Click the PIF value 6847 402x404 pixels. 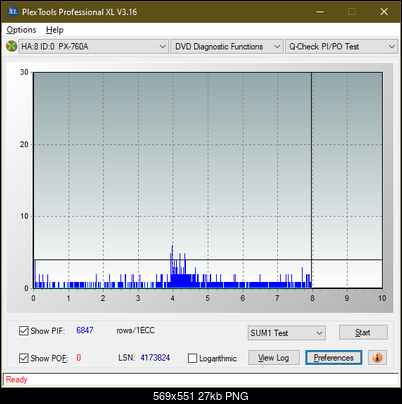tap(85, 330)
